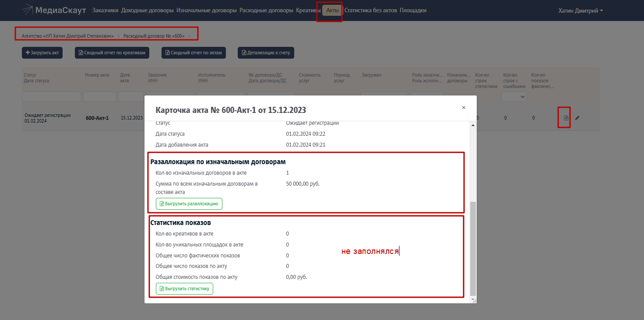644x320 pixels.
Task: Download Сводный отчет по актам
Action: click(x=194, y=53)
